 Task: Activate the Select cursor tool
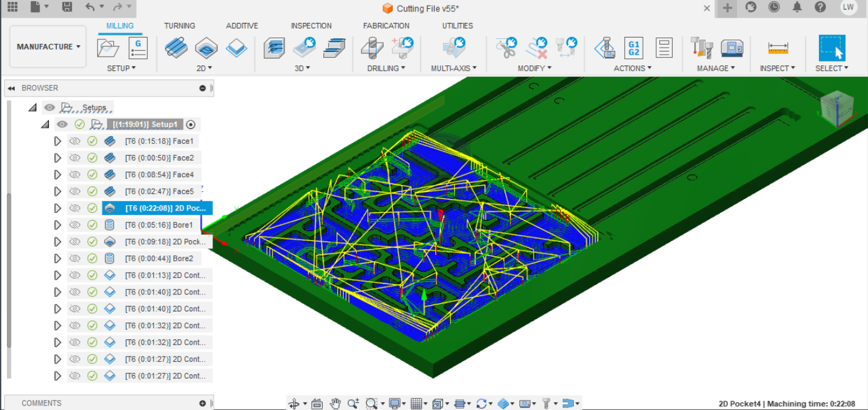coord(832,48)
